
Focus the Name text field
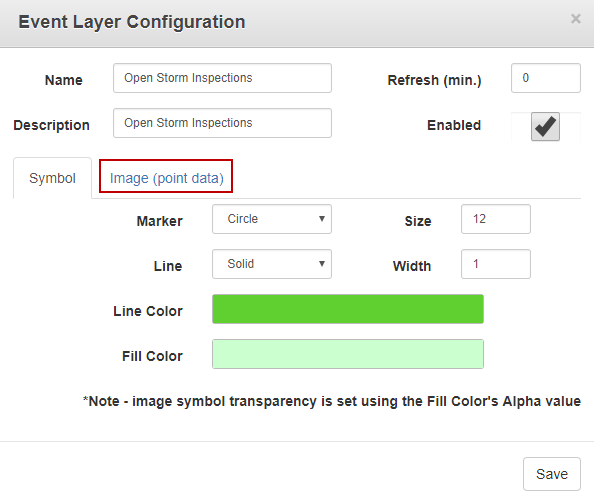coord(222,78)
